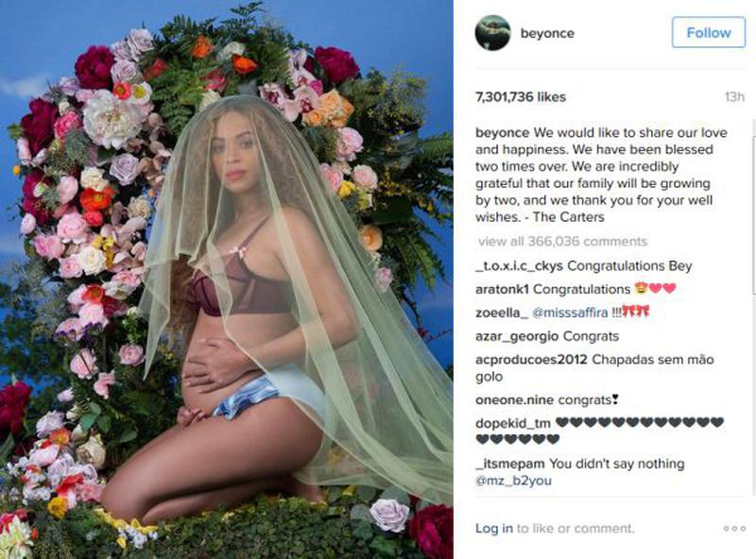Open azar_georgio's profile
This screenshot has width=756, height=559.
click(x=517, y=336)
